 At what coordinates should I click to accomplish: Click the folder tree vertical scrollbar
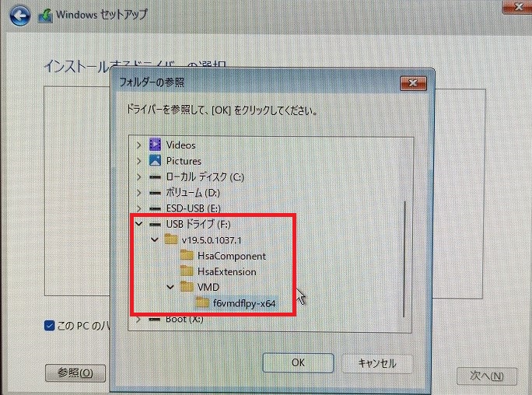coord(404,260)
